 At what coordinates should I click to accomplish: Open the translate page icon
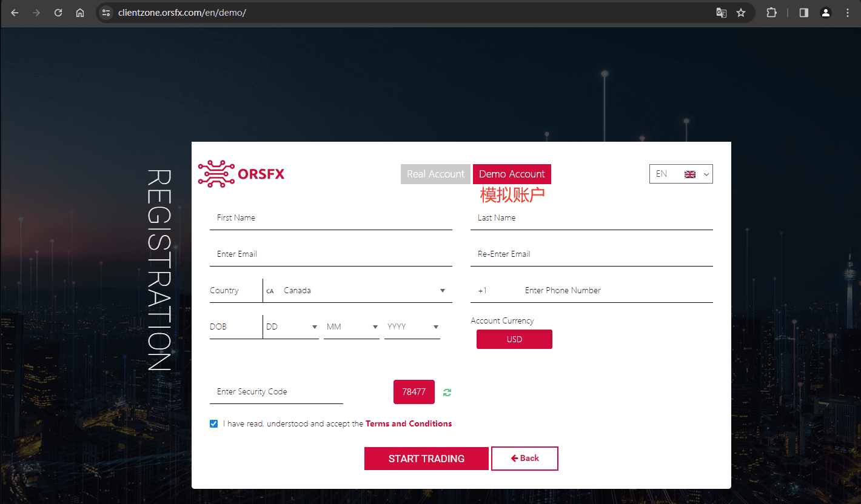pyautogui.click(x=721, y=13)
